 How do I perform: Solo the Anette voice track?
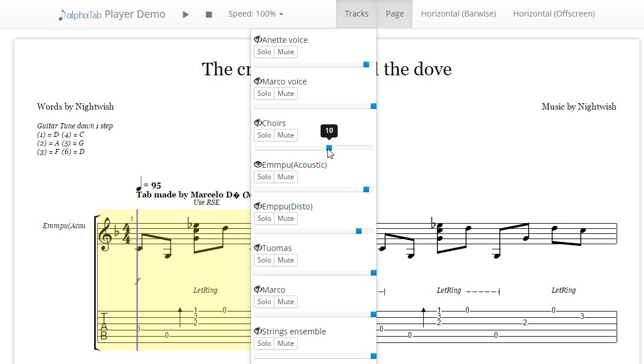coord(264,52)
